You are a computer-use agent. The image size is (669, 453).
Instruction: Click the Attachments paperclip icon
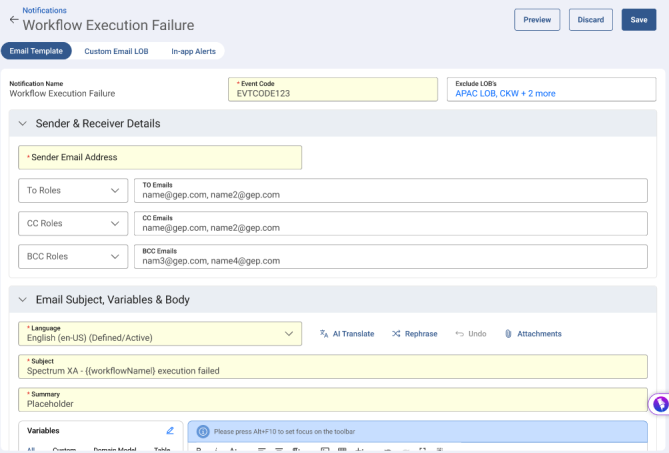click(x=508, y=334)
